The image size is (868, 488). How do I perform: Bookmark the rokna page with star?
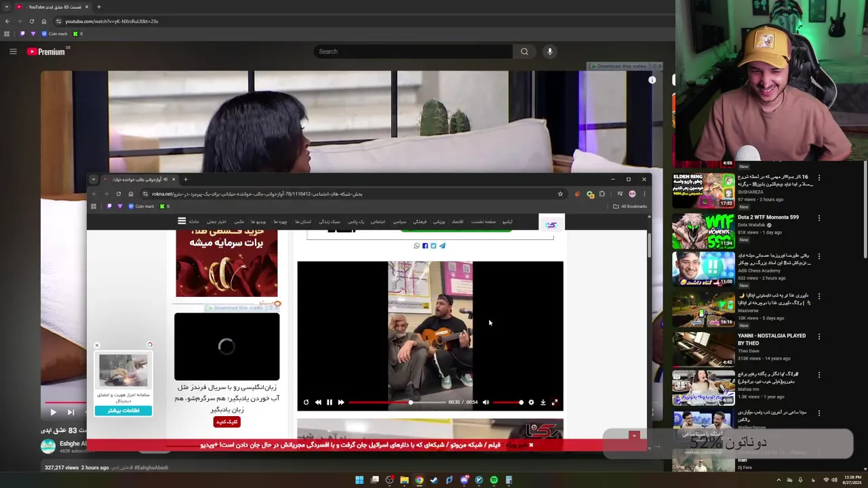[x=560, y=194]
